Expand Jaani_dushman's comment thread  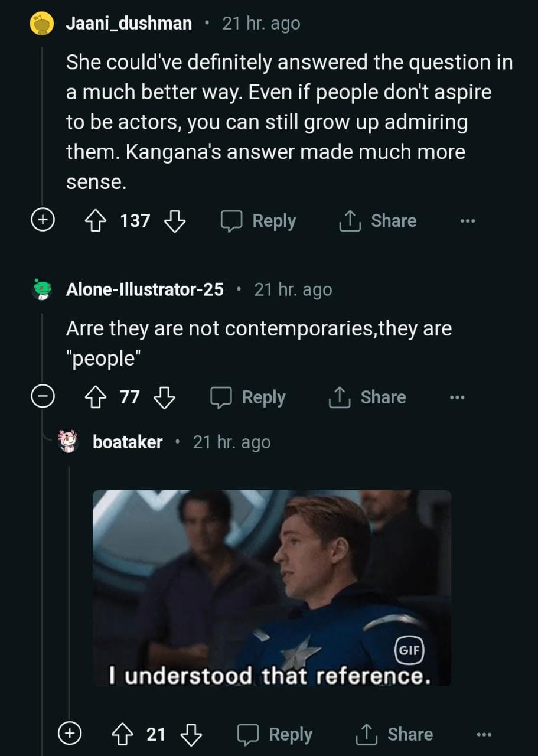click(42, 220)
